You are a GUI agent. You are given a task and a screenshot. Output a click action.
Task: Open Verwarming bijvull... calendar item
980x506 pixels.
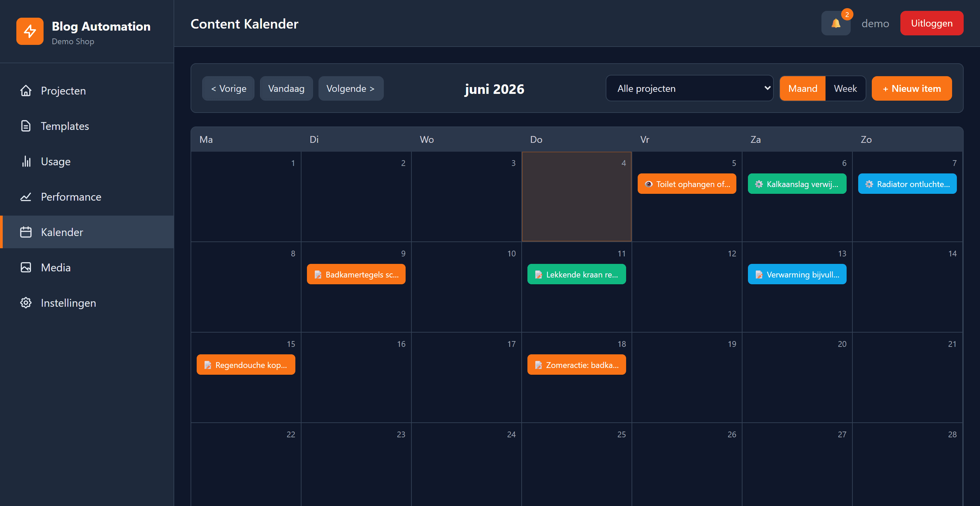797,274
